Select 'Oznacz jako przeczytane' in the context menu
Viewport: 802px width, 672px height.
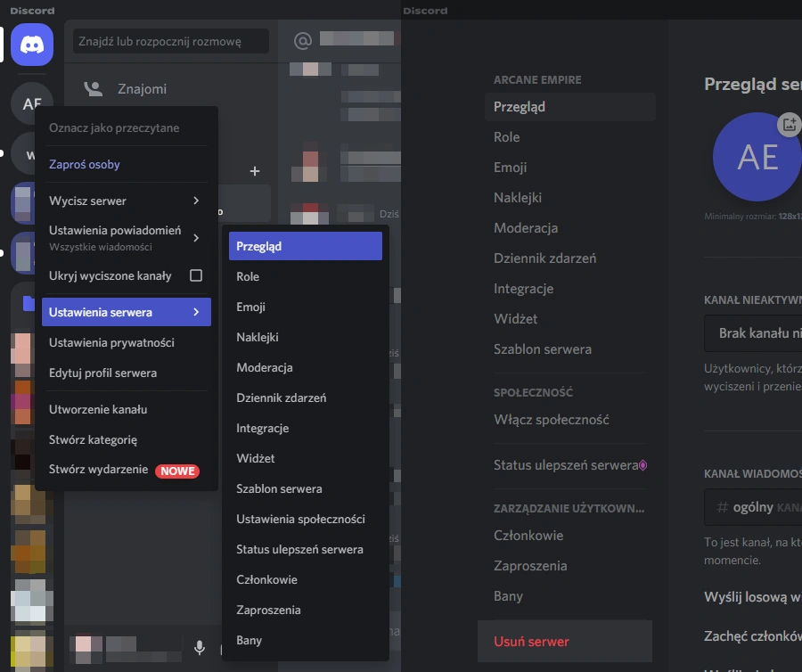(127, 127)
